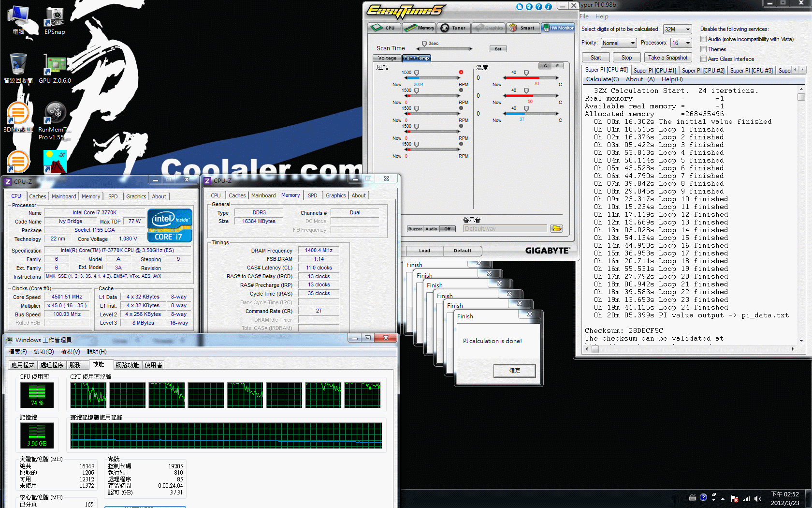Image resolution: width=812 pixels, height=508 pixels.
Task: Open the Voltage tab in EasyTune6
Action: pos(387,58)
